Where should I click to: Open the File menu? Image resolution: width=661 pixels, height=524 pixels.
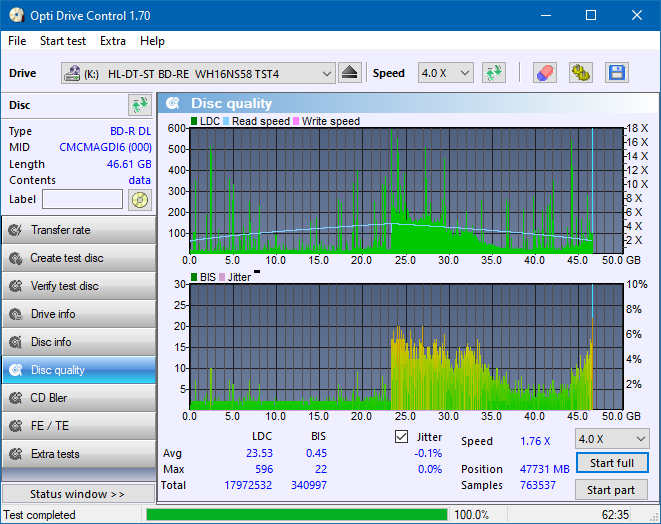pyautogui.click(x=17, y=41)
